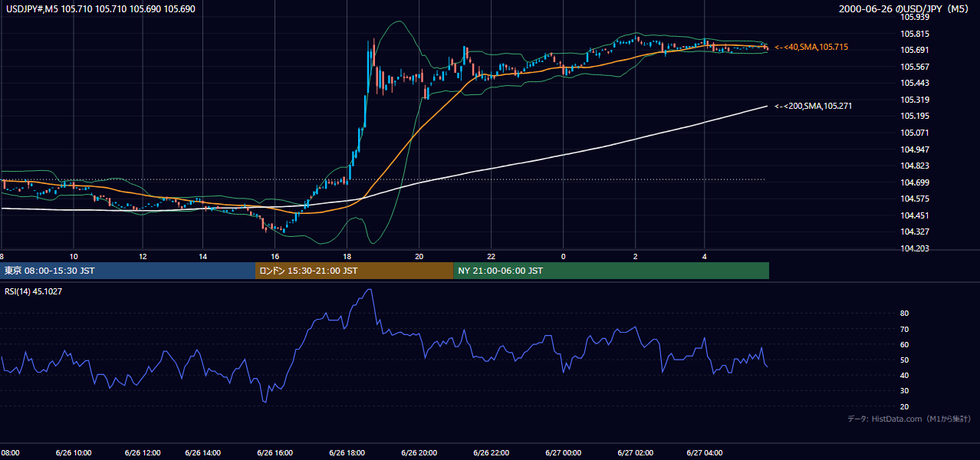
Task: Click hour label 18 on chart axis
Action: 347,256
